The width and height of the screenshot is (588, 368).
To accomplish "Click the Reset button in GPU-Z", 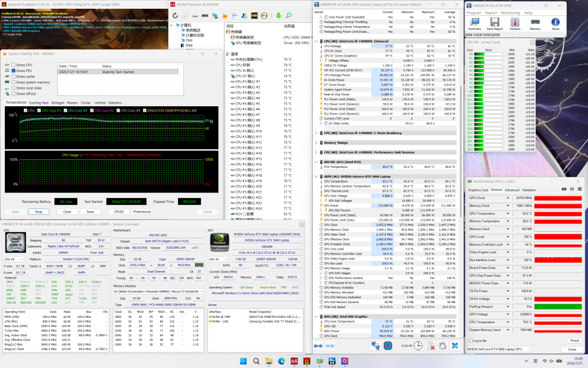I will [574, 341].
